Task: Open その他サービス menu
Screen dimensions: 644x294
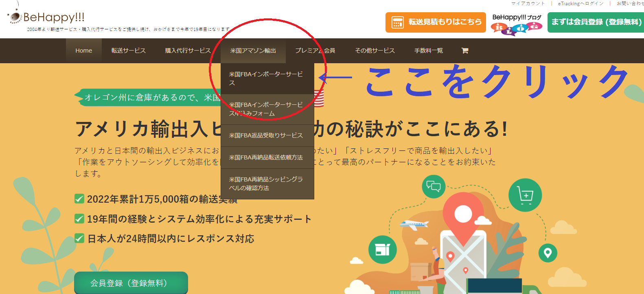Action: coord(375,51)
